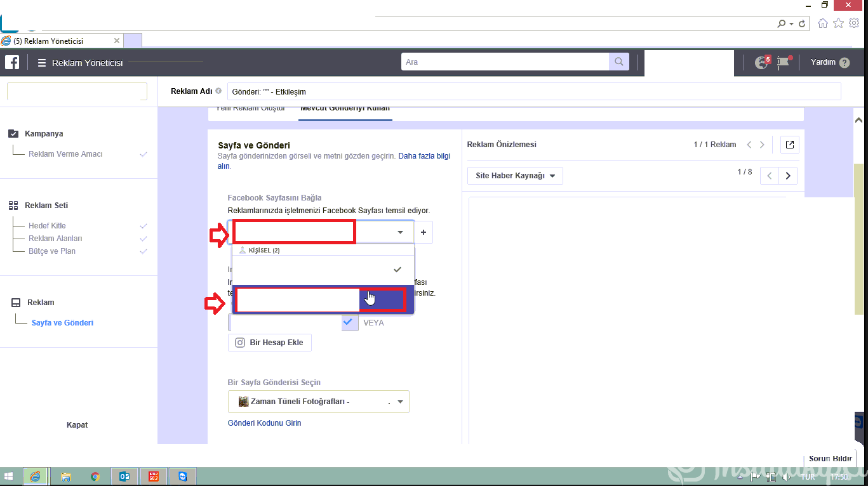The image size is (868, 486).
Task: Click the page scrollbar up arrow
Action: point(859,119)
